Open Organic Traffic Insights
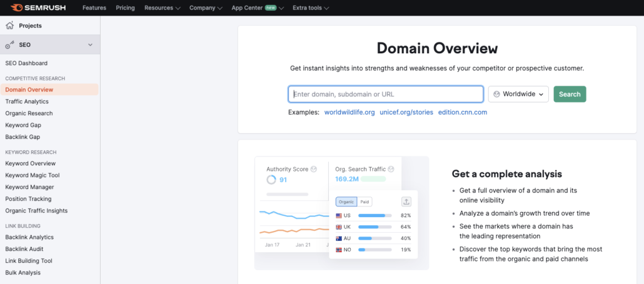 (36, 211)
